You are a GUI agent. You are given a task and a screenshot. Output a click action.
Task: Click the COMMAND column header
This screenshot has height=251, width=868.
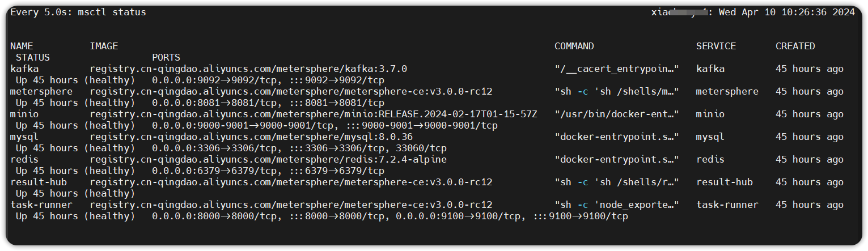(x=574, y=46)
